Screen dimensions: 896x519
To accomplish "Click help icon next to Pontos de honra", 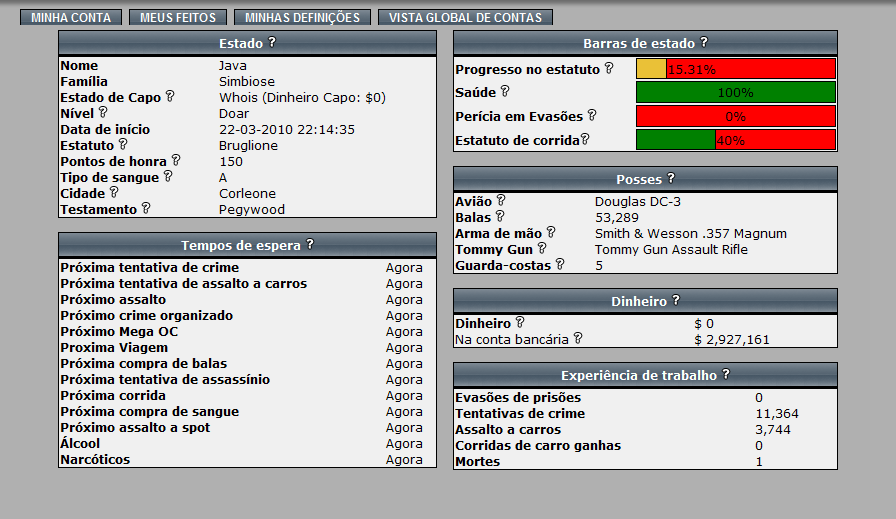I will pyautogui.click(x=176, y=161).
